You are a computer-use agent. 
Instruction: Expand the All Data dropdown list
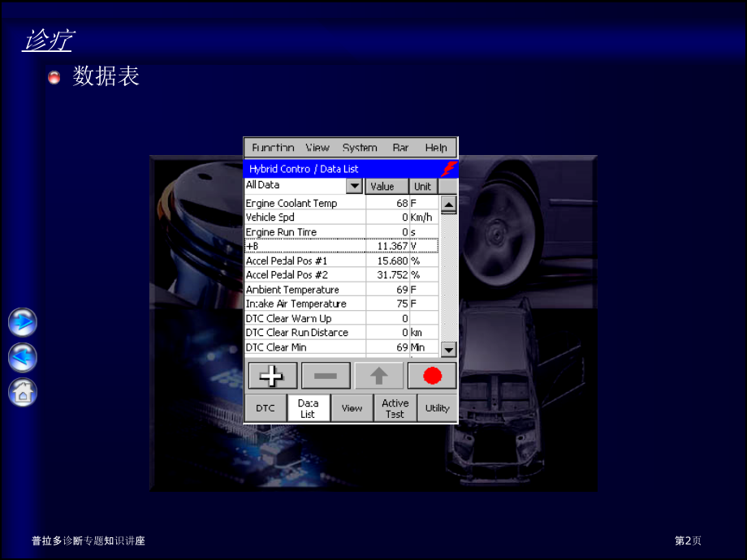(x=354, y=186)
